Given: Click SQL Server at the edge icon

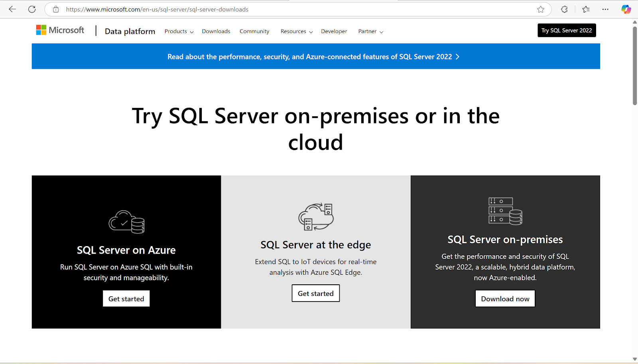Looking at the screenshot, I should pyautogui.click(x=316, y=217).
